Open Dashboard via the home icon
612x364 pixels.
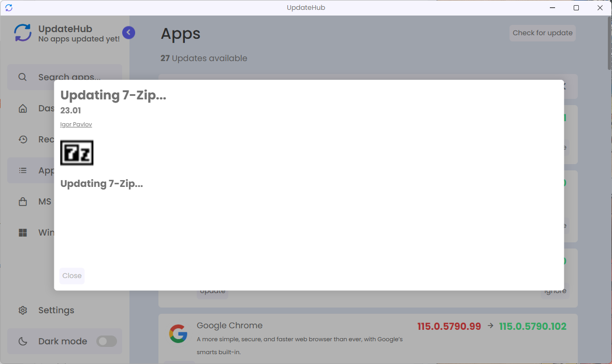23,109
